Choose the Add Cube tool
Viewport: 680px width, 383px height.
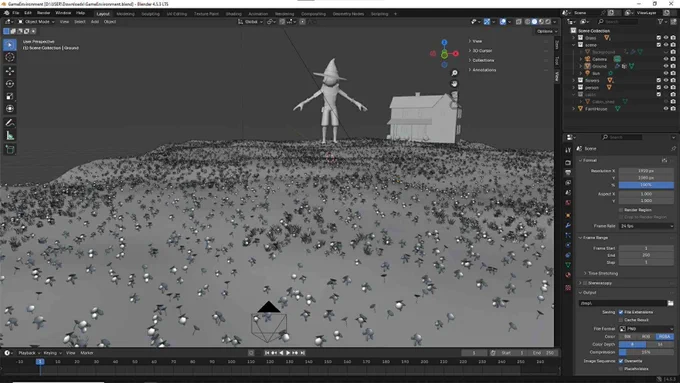tap(10, 150)
